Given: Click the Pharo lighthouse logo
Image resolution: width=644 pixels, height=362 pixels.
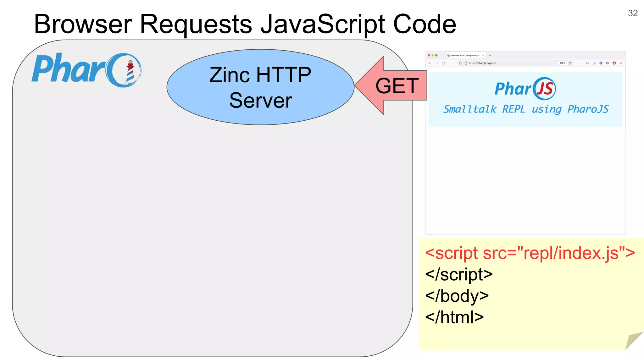Looking at the screenshot, I should [87, 70].
